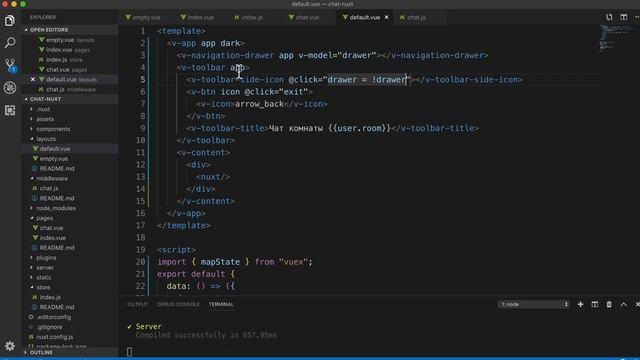The height and width of the screenshot is (360, 640).
Task: Select the terminal dropdown showing node
Action: coord(533,304)
